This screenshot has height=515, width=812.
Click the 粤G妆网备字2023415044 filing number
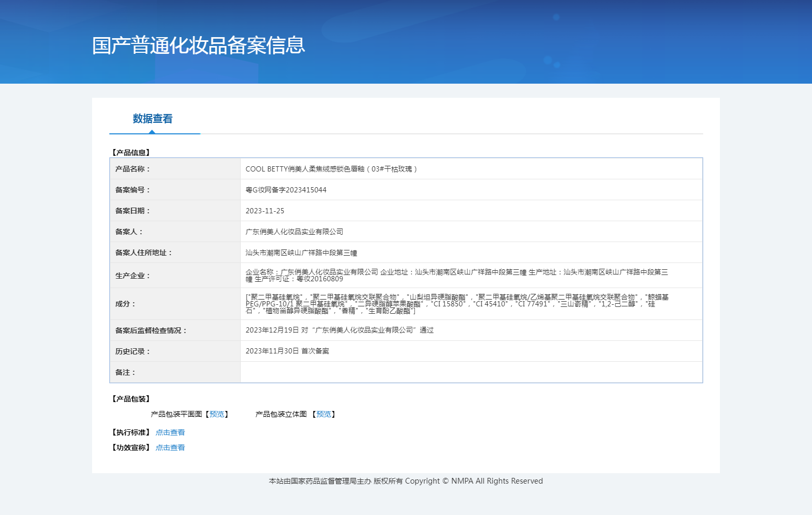pyautogui.click(x=286, y=190)
